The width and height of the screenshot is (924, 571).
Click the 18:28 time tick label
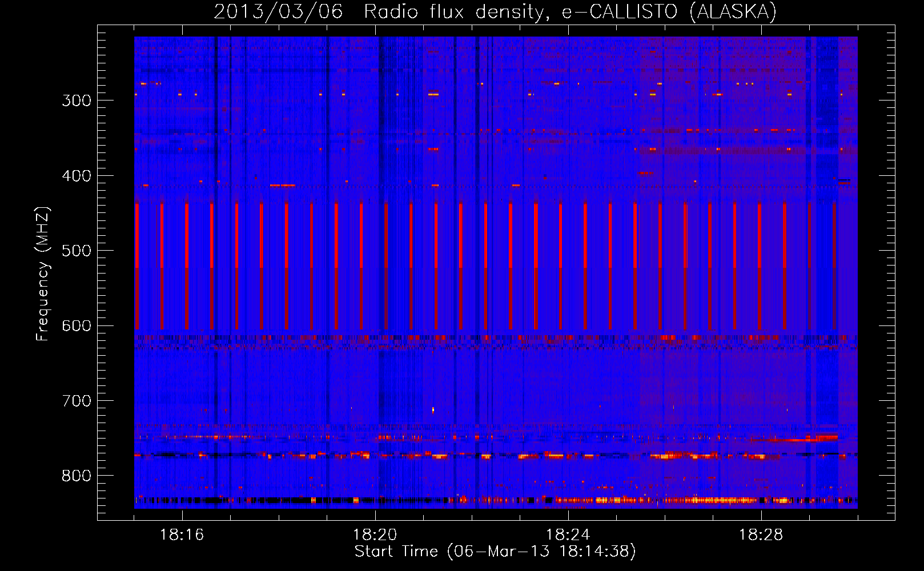point(761,535)
